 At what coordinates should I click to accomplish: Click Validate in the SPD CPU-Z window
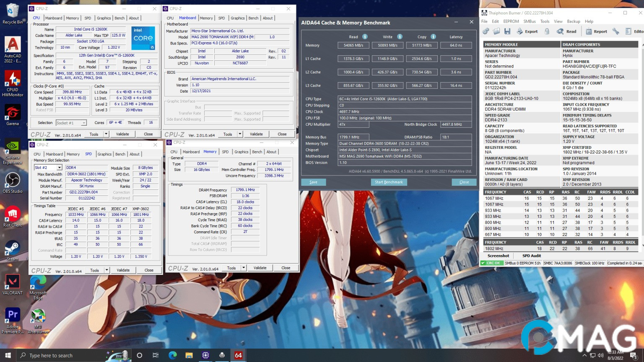click(123, 270)
